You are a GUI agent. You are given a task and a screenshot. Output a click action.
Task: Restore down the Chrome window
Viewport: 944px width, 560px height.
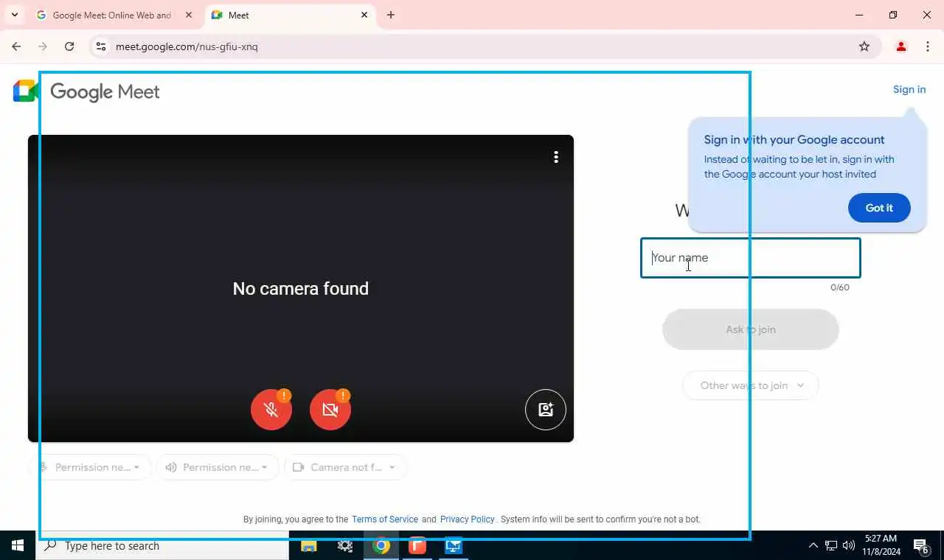pyautogui.click(x=893, y=15)
